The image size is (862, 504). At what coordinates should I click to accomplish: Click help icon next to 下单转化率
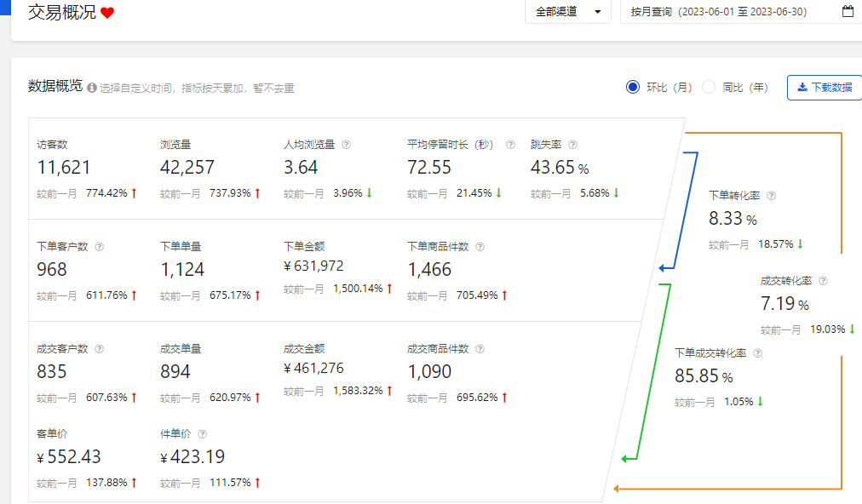(x=771, y=196)
